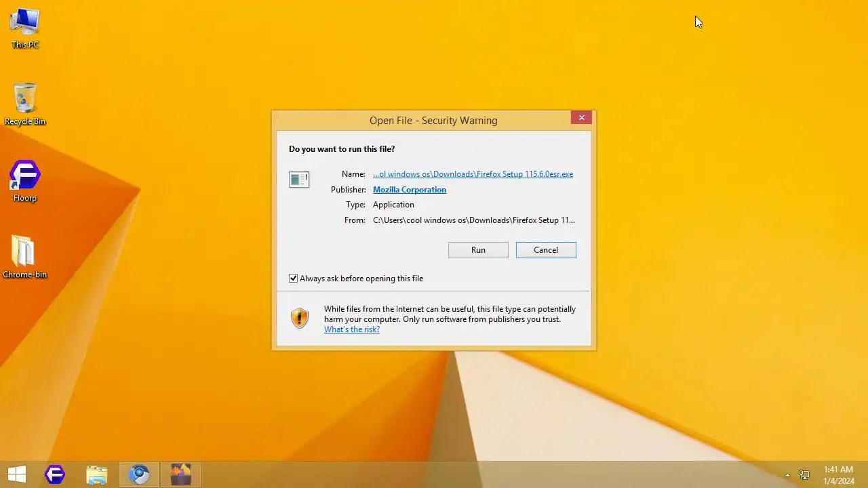This screenshot has height=488, width=868.
Task: Show hidden system tray icons
Action: (787, 475)
